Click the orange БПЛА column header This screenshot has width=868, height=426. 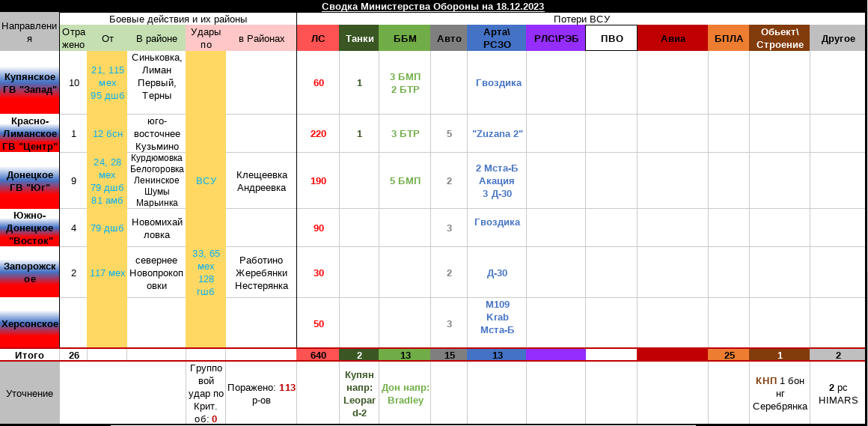[x=729, y=38]
